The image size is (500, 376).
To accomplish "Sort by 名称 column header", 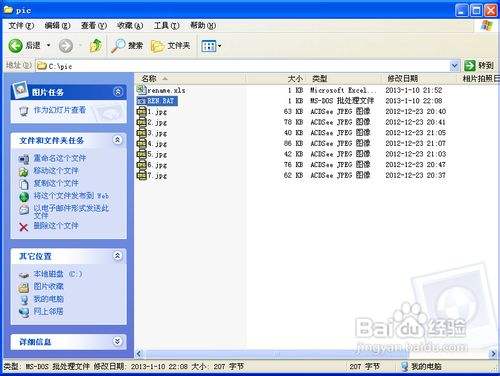I will pos(191,79).
